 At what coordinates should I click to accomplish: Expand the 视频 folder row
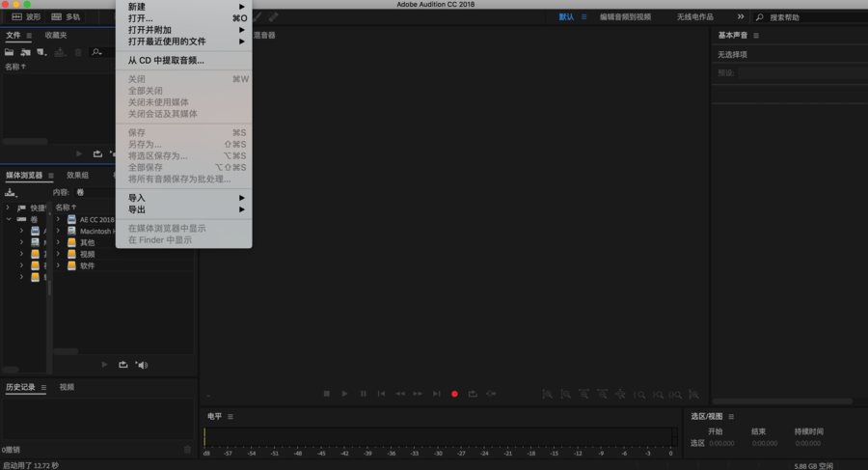(x=58, y=255)
